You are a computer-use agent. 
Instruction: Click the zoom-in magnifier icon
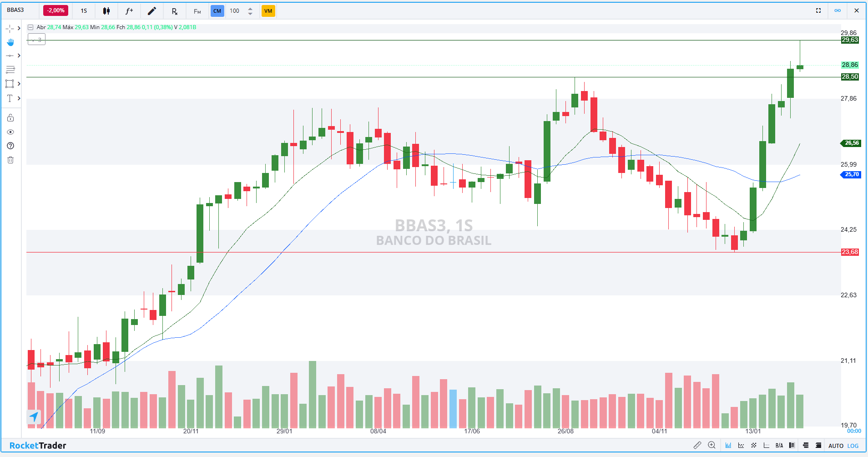click(x=712, y=445)
